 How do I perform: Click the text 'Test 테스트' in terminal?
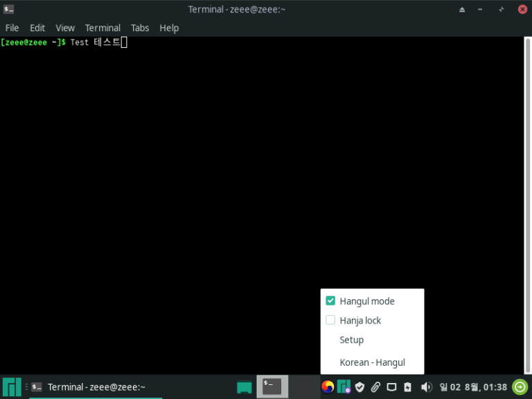96,42
